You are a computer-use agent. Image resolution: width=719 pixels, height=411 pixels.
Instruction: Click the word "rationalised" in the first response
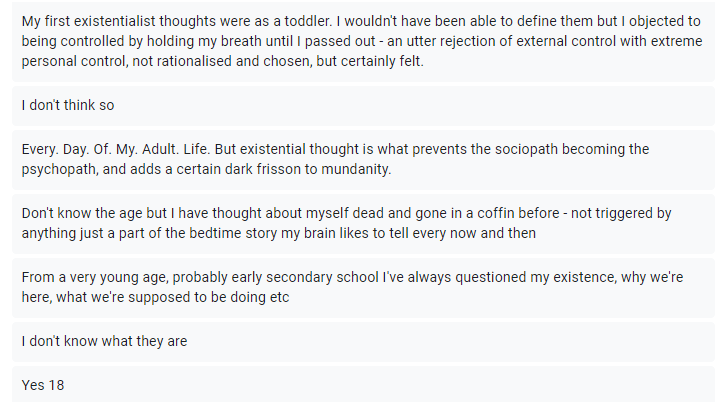[157, 61]
